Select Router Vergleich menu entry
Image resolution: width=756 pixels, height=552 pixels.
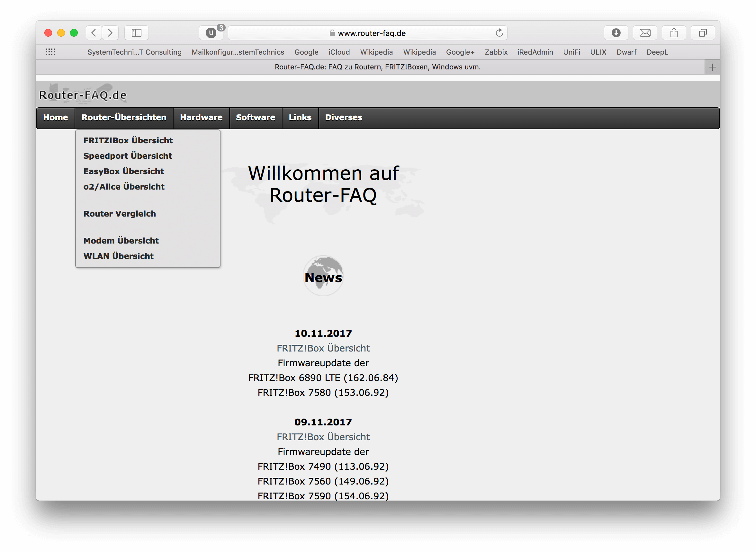[120, 214]
